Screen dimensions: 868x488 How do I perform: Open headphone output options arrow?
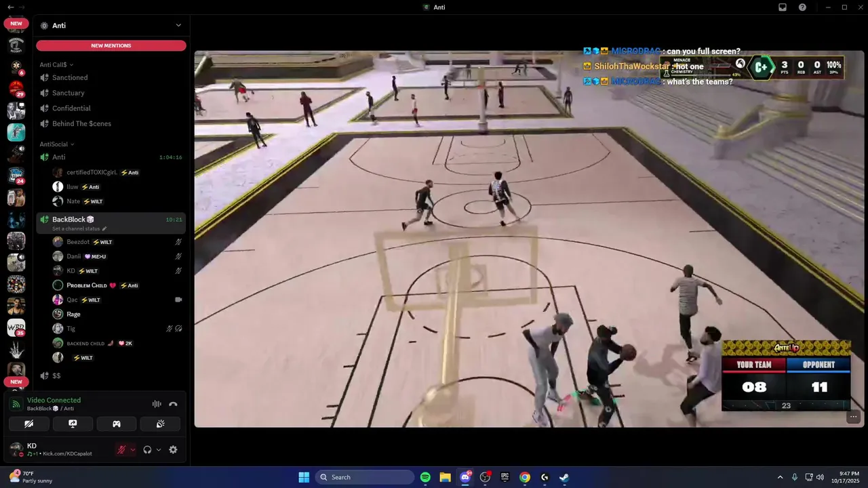pos(159,449)
